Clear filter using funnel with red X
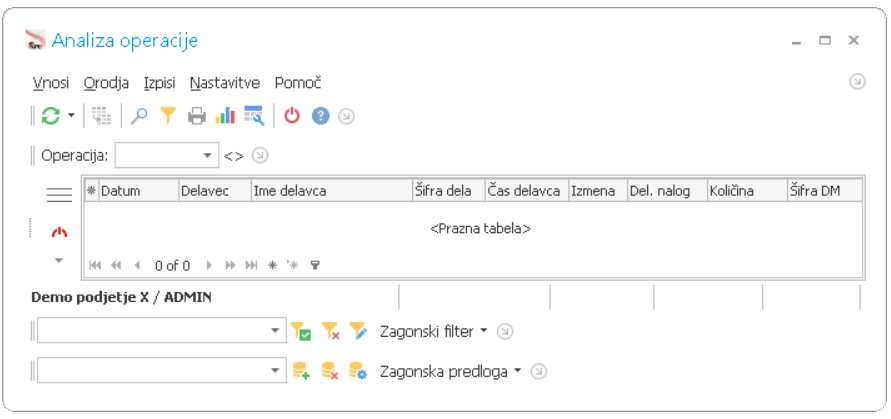The width and height of the screenshot is (891, 419). pos(330,331)
